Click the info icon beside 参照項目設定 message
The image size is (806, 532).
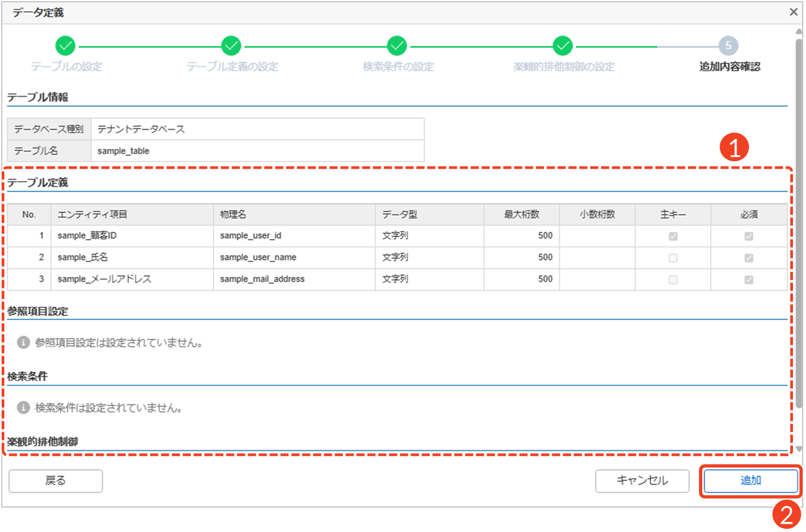[x=23, y=343]
